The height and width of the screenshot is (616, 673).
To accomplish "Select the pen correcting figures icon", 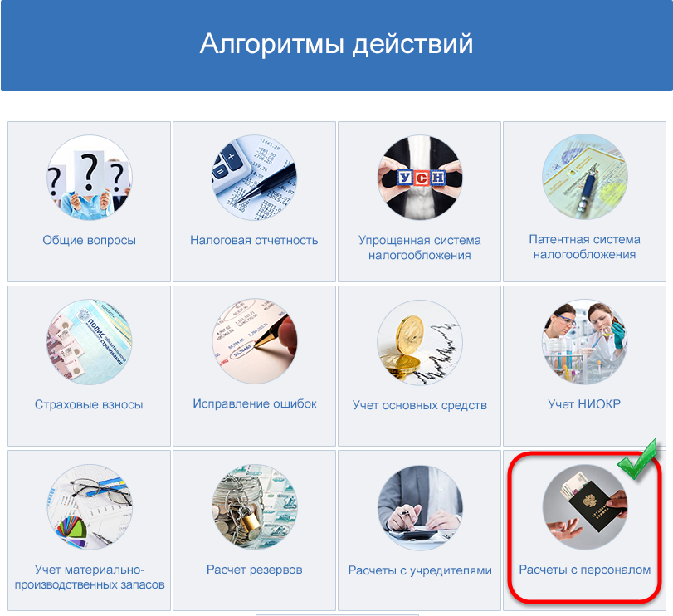I will point(255,341).
